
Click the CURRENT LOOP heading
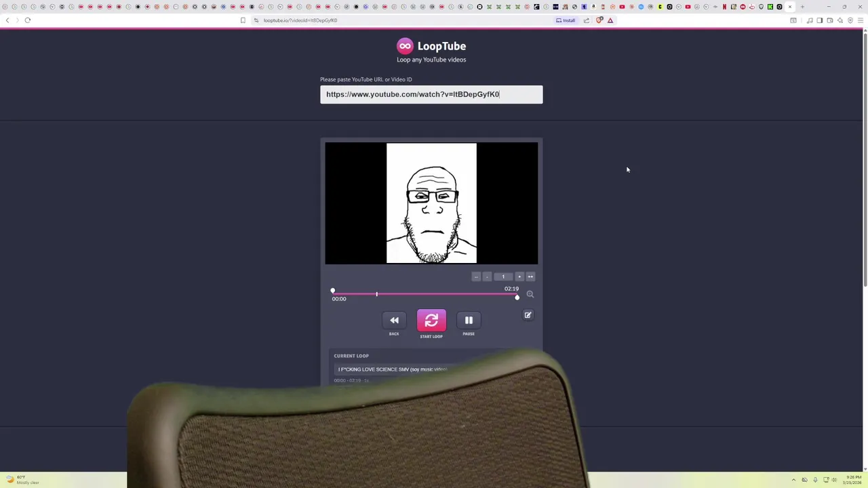(351, 356)
